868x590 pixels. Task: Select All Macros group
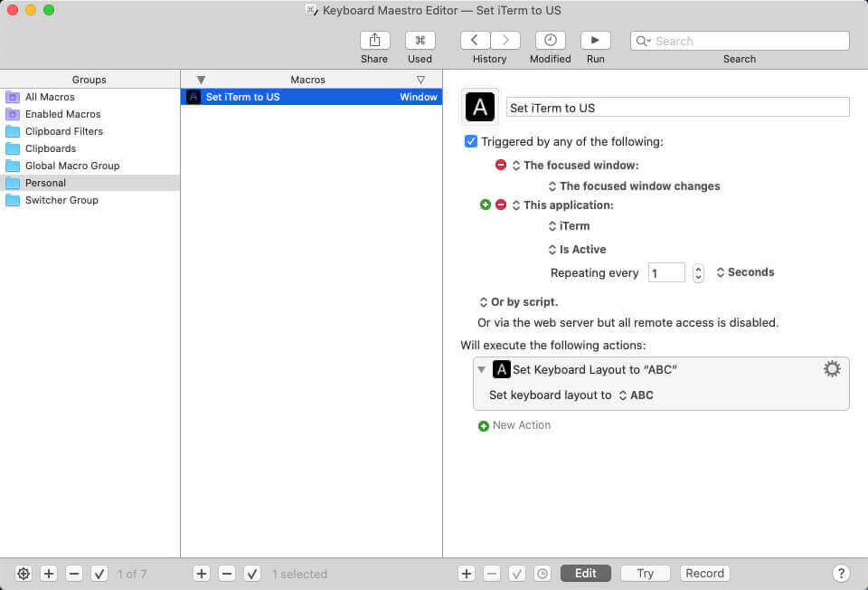(x=90, y=97)
